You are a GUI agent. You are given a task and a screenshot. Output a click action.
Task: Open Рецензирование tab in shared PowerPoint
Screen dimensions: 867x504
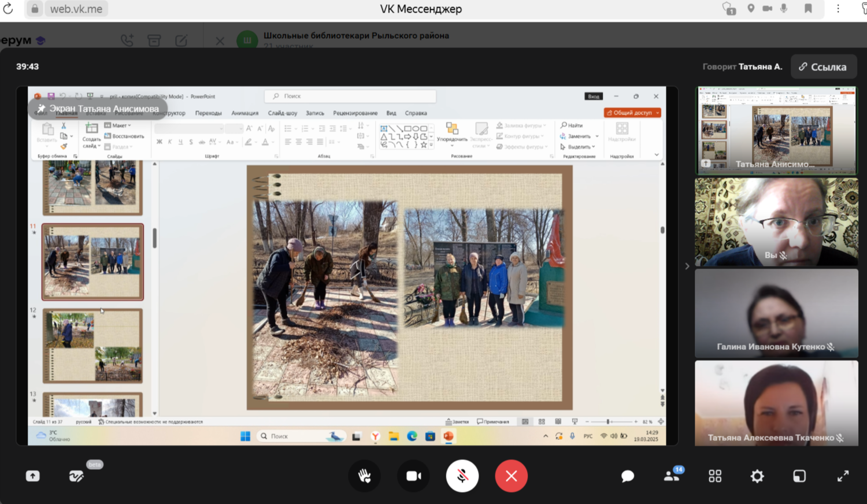coord(355,113)
